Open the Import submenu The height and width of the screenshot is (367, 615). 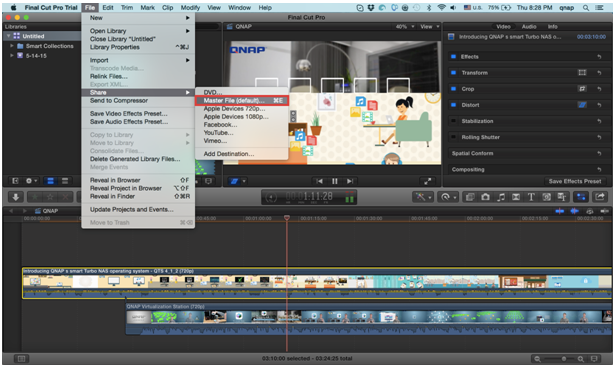pyautogui.click(x=138, y=60)
